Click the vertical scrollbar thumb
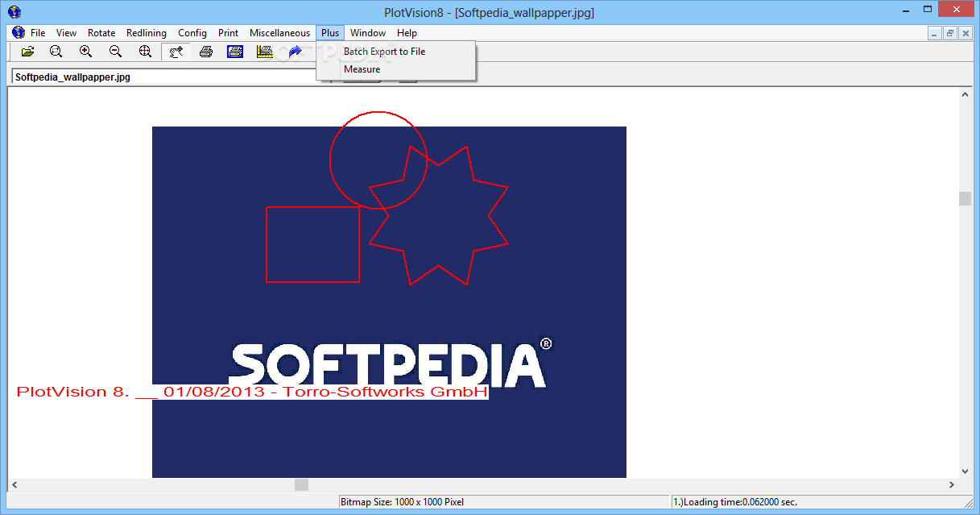 pyautogui.click(x=965, y=199)
